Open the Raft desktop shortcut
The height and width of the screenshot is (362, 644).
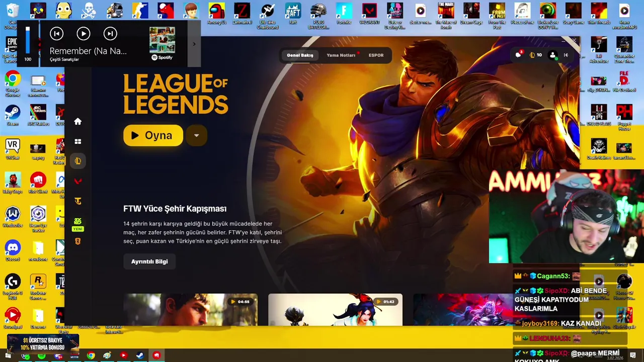coord(293,14)
